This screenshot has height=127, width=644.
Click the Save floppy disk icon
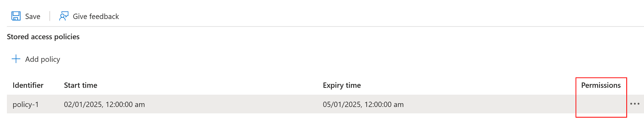tap(16, 16)
